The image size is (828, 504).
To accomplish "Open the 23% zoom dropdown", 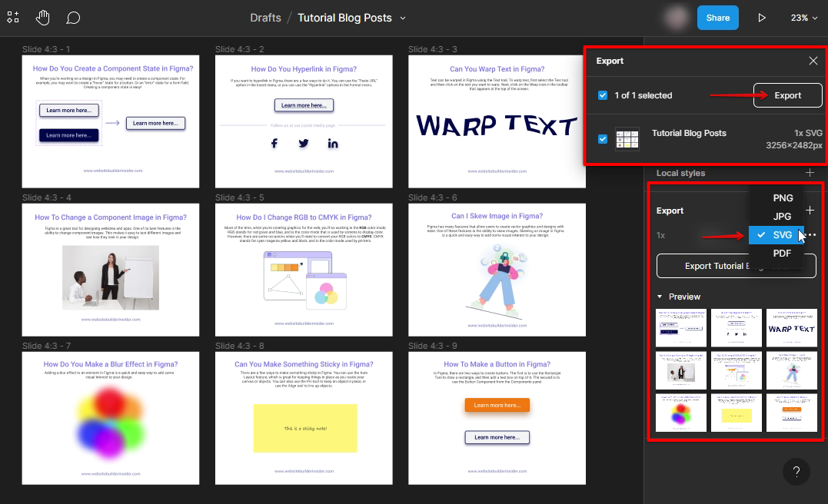I will (x=804, y=18).
